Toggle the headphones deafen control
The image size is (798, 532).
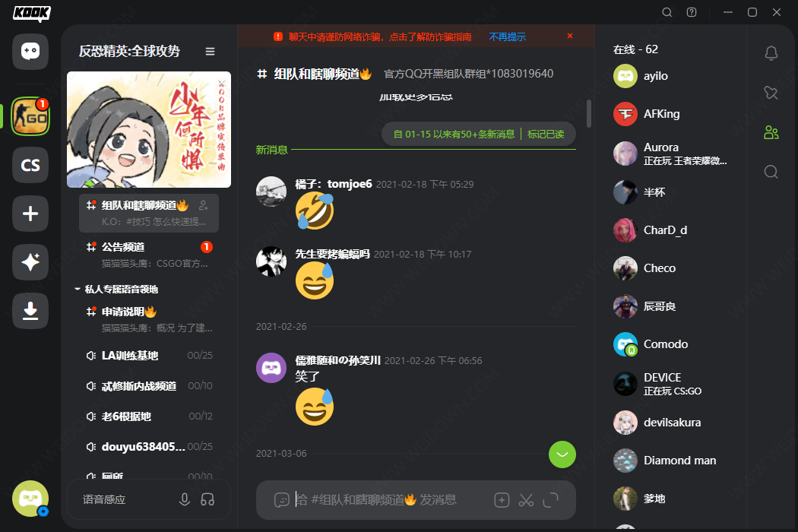point(207,499)
